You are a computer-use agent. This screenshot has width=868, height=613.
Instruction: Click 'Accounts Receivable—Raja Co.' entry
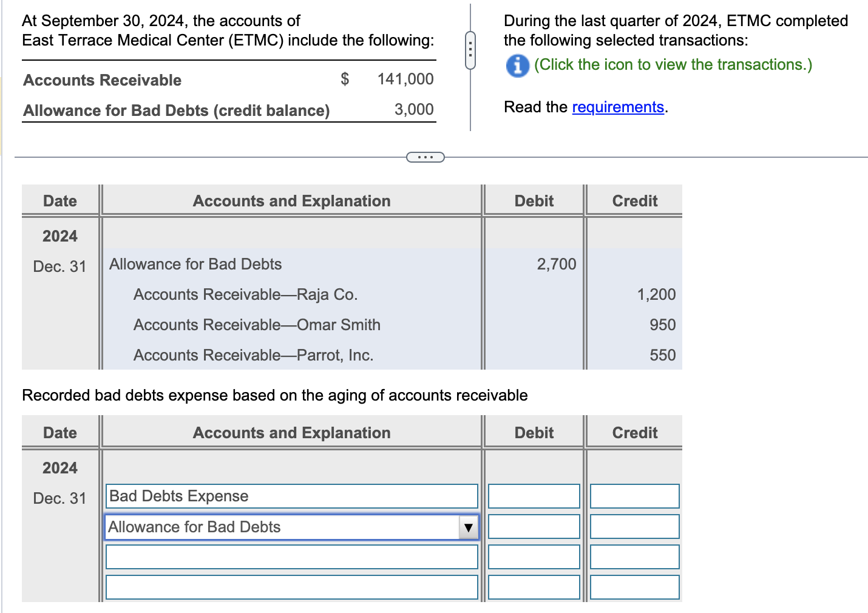click(246, 294)
